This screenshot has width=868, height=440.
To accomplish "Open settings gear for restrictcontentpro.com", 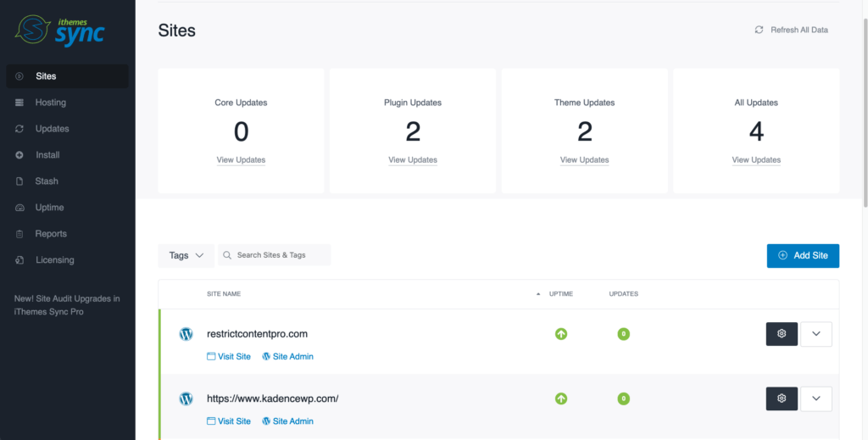I will click(782, 334).
